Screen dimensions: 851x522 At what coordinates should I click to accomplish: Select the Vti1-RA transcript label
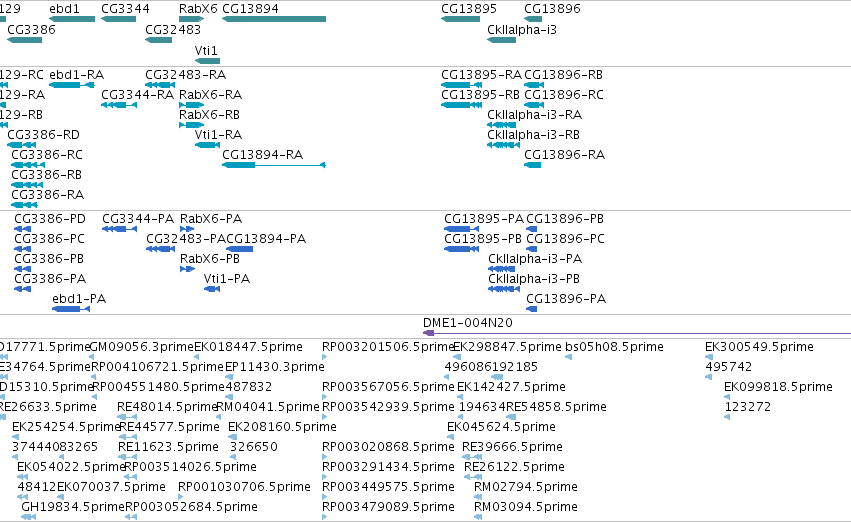pyautogui.click(x=219, y=135)
